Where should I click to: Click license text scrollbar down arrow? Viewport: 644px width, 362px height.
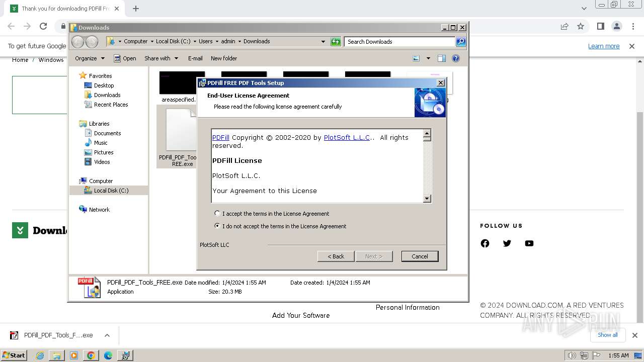coord(427,198)
